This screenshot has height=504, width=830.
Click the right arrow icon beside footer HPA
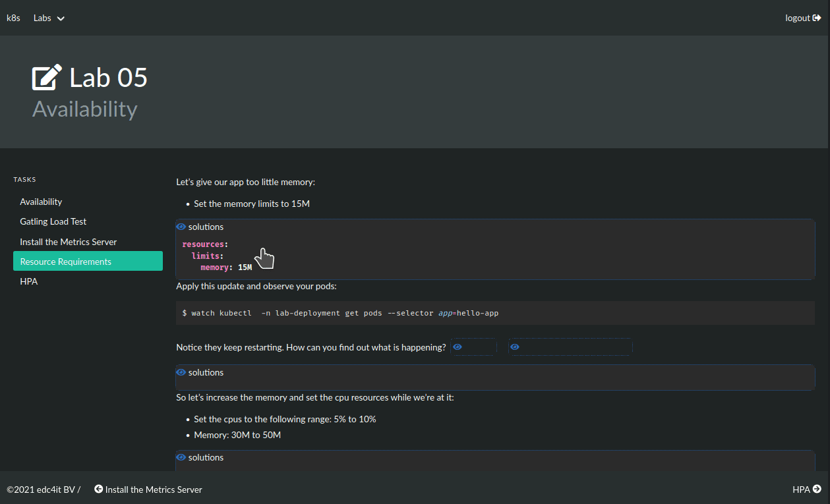point(817,490)
